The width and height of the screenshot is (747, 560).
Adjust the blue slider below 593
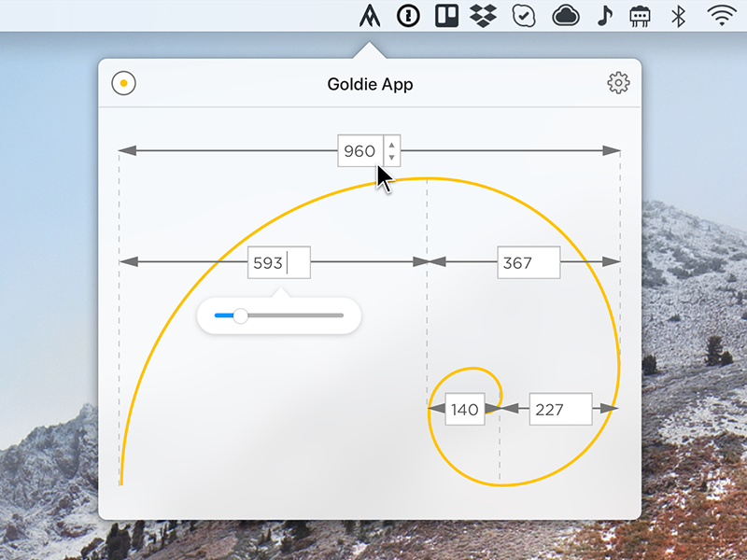coord(242,315)
